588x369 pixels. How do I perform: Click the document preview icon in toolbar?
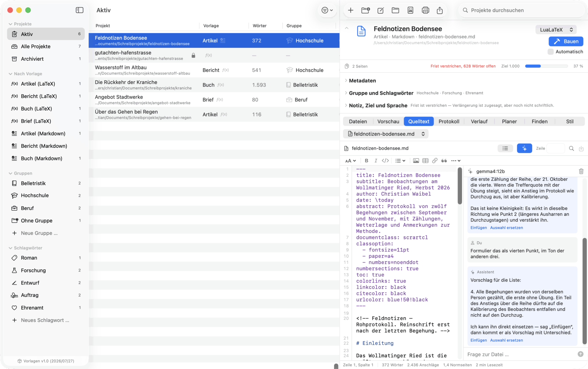[410, 10]
